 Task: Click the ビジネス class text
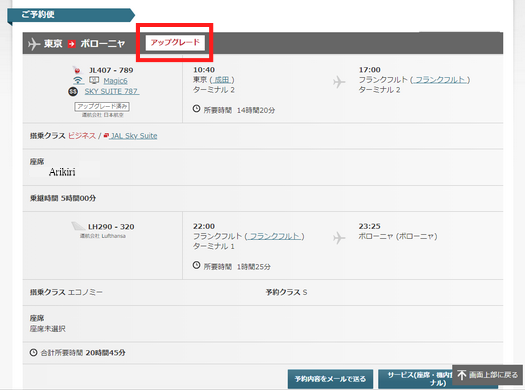(82, 136)
